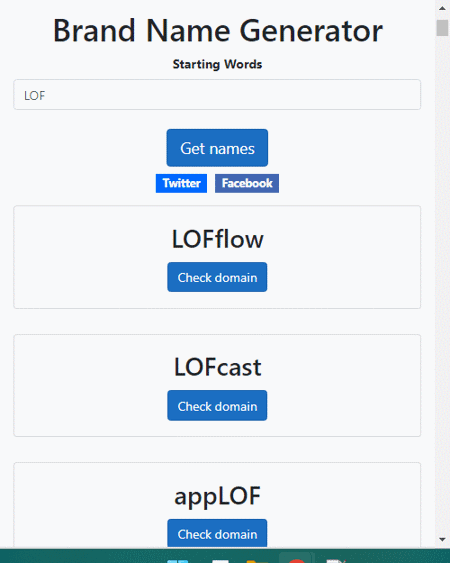Click the empty scrollbar track below the thumb
This screenshot has height=563, width=450.
click(442, 284)
